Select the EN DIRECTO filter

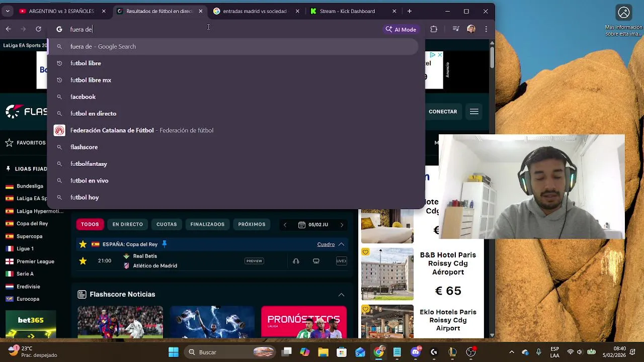(x=128, y=224)
